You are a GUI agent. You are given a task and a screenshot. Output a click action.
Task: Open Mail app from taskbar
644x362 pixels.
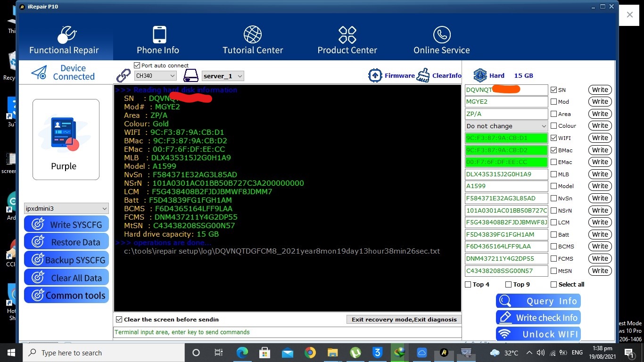(288, 353)
